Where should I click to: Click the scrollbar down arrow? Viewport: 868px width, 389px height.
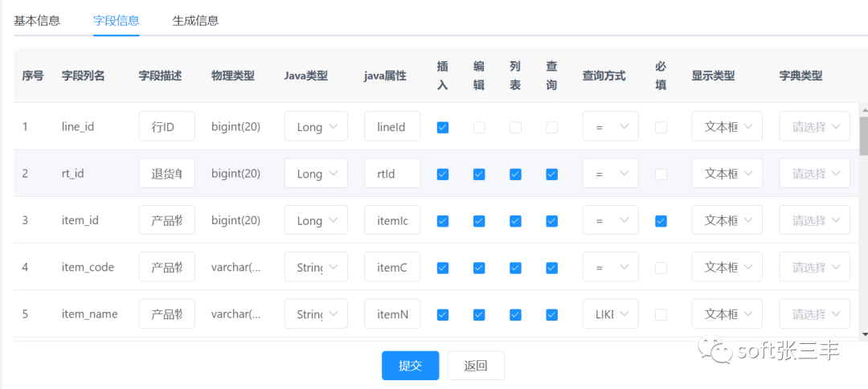click(x=863, y=334)
